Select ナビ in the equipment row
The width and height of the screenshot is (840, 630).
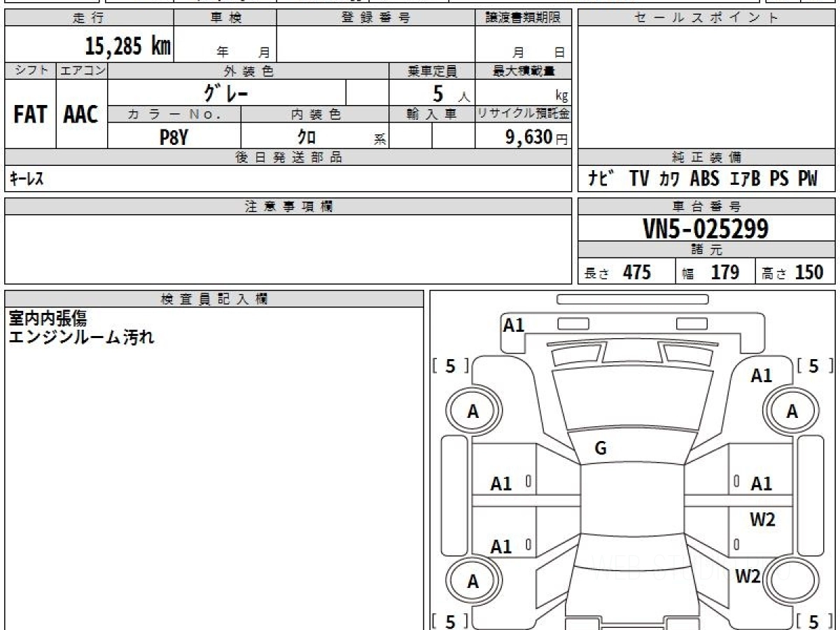tap(601, 179)
